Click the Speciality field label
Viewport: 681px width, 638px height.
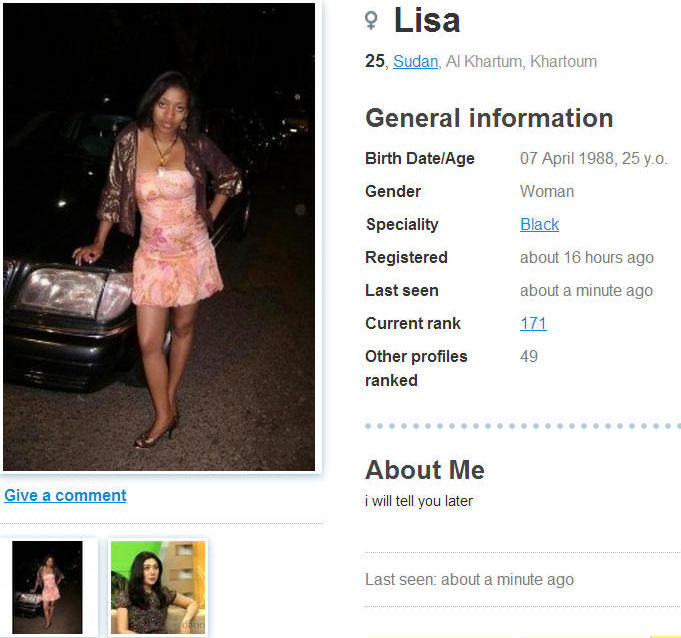[402, 224]
